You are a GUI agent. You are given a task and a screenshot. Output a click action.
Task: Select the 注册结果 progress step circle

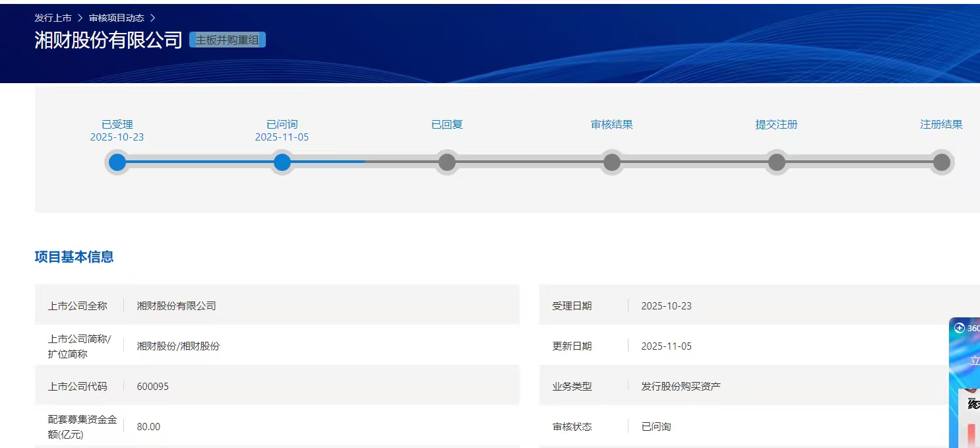coord(942,162)
